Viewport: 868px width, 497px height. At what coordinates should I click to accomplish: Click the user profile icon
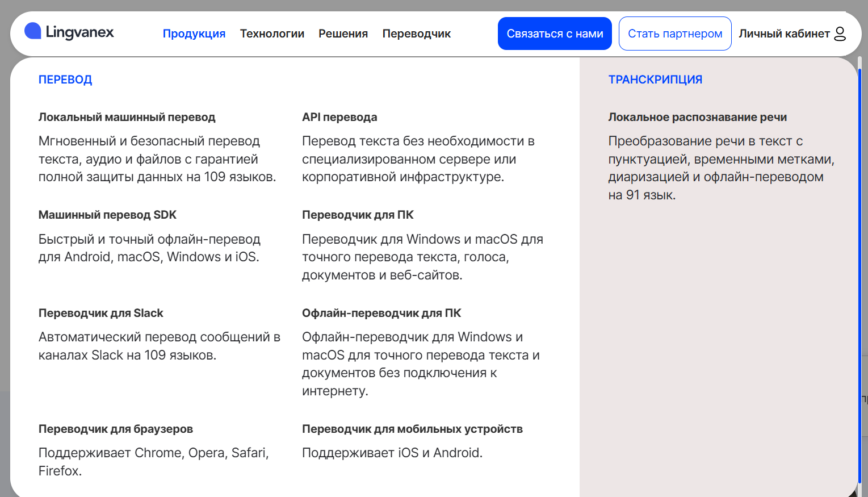pyautogui.click(x=840, y=34)
